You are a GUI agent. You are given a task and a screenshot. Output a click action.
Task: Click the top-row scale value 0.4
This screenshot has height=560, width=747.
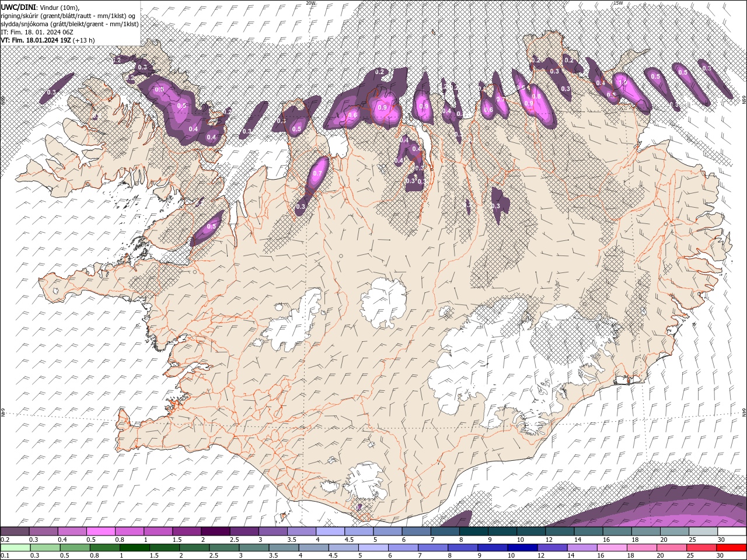point(62,540)
